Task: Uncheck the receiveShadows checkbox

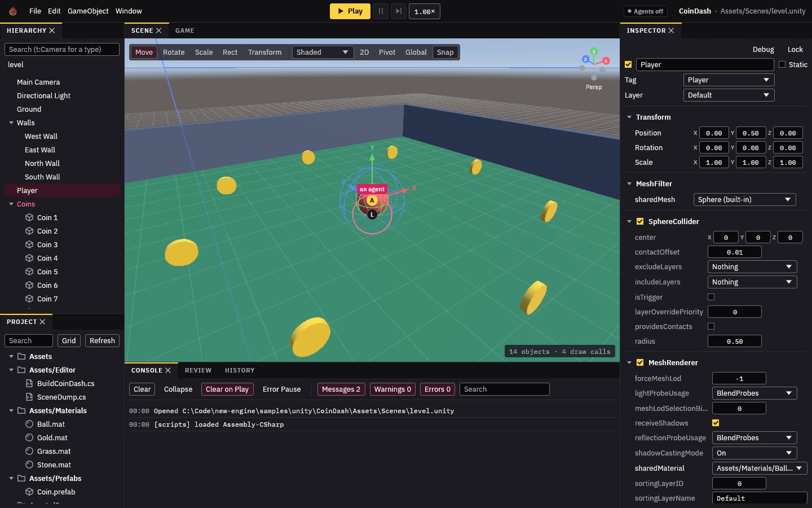Action: (x=716, y=423)
